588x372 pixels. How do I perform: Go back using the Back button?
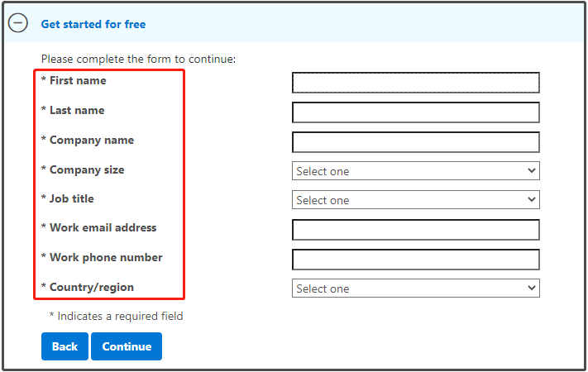65,346
